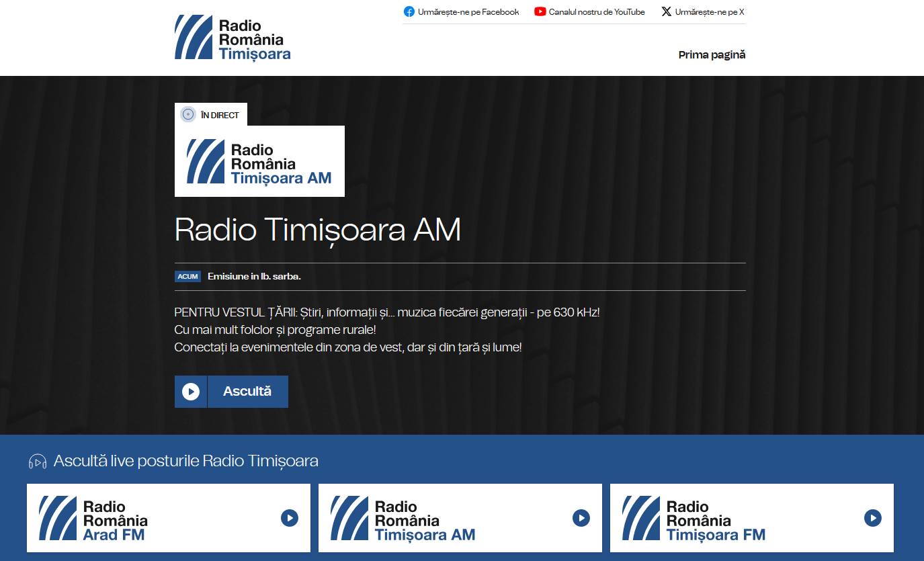Select the Timișoara FM station logo
This screenshot has width=924, height=561.
pos(694,518)
